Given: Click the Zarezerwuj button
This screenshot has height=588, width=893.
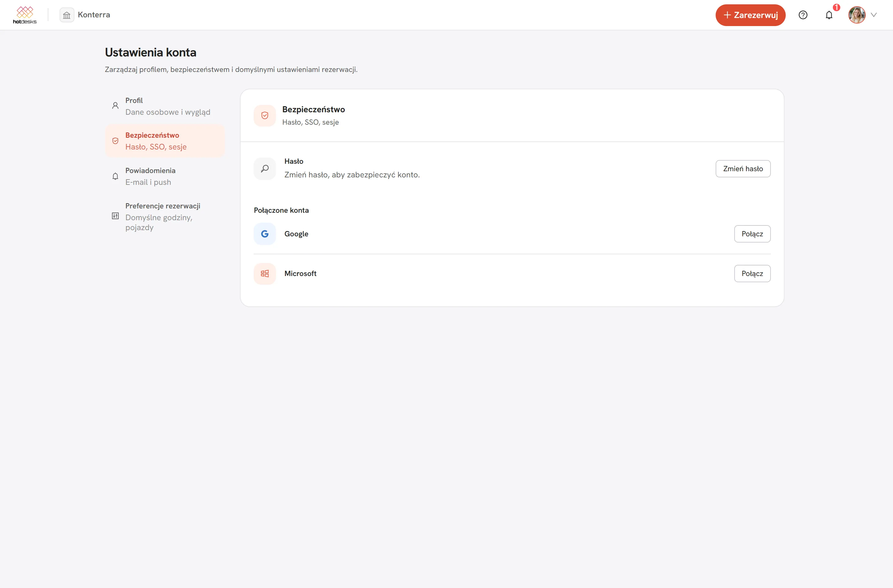Looking at the screenshot, I should 750,15.
